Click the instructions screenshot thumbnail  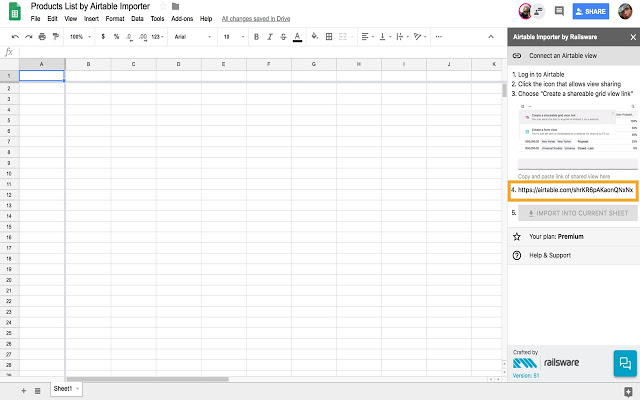tap(578, 127)
